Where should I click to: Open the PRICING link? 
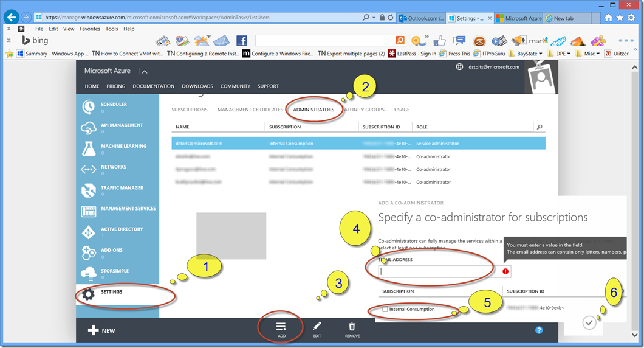point(116,86)
